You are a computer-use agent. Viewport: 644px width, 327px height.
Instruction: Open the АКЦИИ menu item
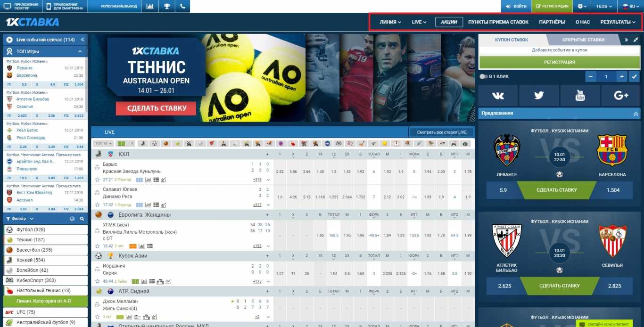pyautogui.click(x=448, y=22)
